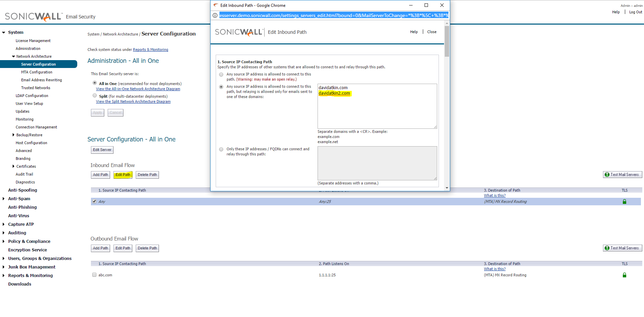Click 'What is this?' link in inbound table
The width and height of the screenshot is (644, 317).
pyautogui.click(x=495, y=195)
